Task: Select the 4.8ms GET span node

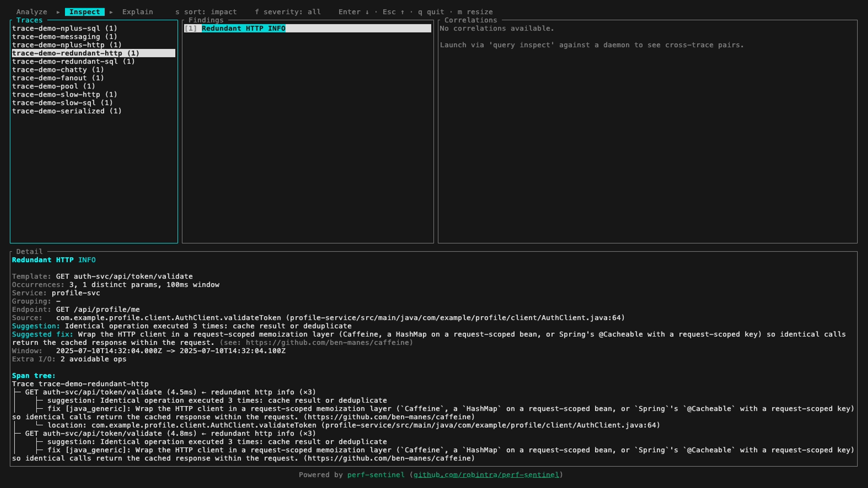Action: (170, 433)
